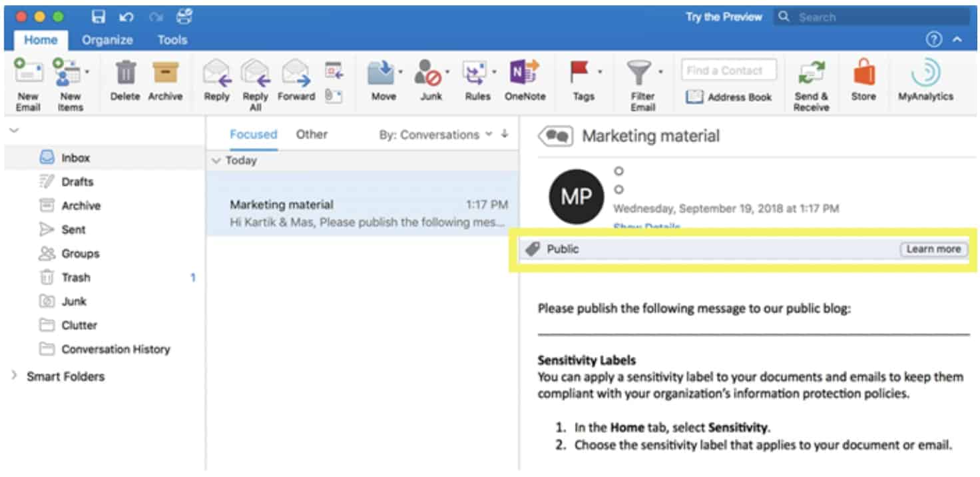Click the tag icon next to Public
The width and height of the screenshot is (980, 477).
click(532, 249)
